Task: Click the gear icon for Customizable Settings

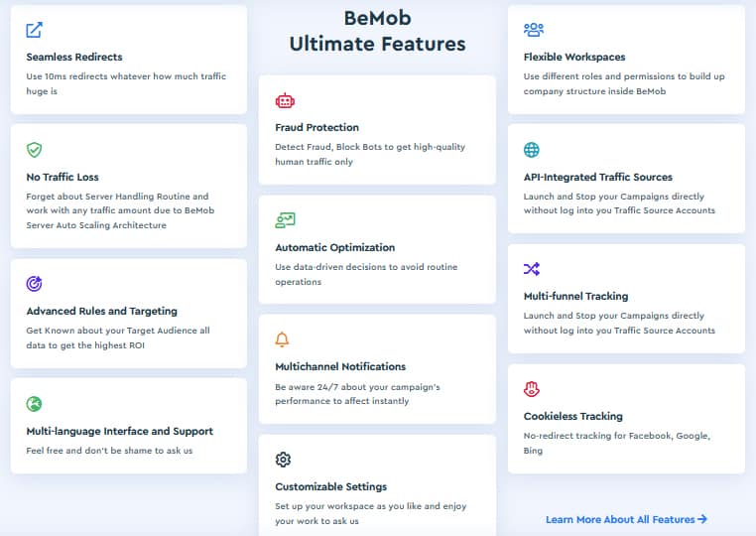Action: click(283, 460)
